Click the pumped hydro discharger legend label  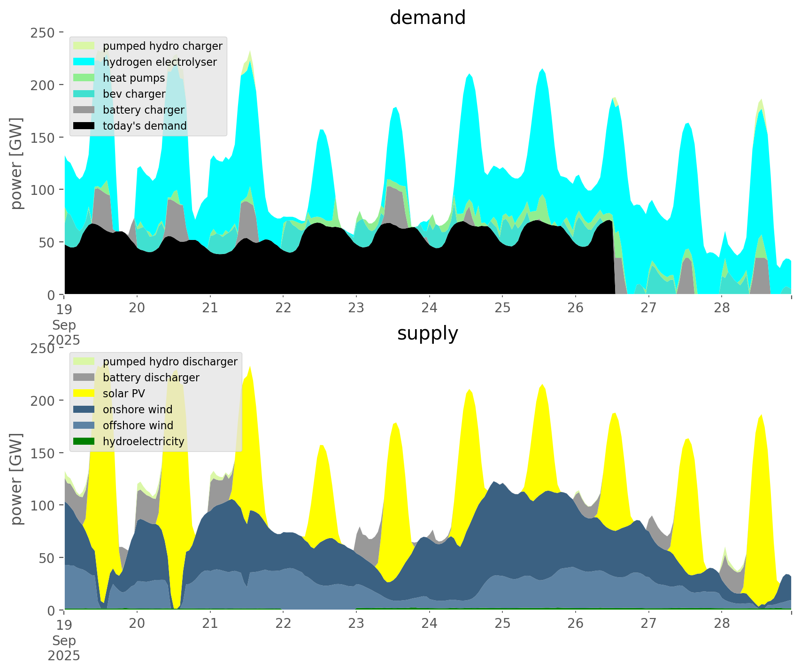pos(170,362)
